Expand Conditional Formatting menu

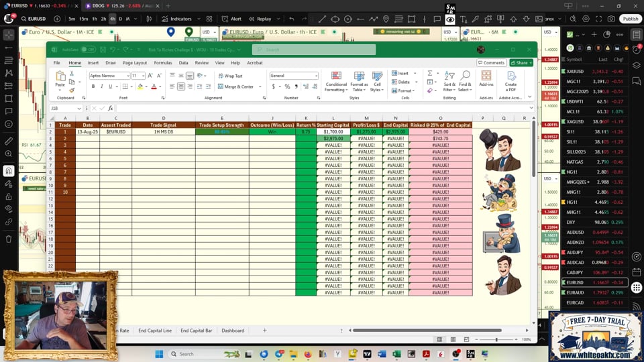point(336,81)
